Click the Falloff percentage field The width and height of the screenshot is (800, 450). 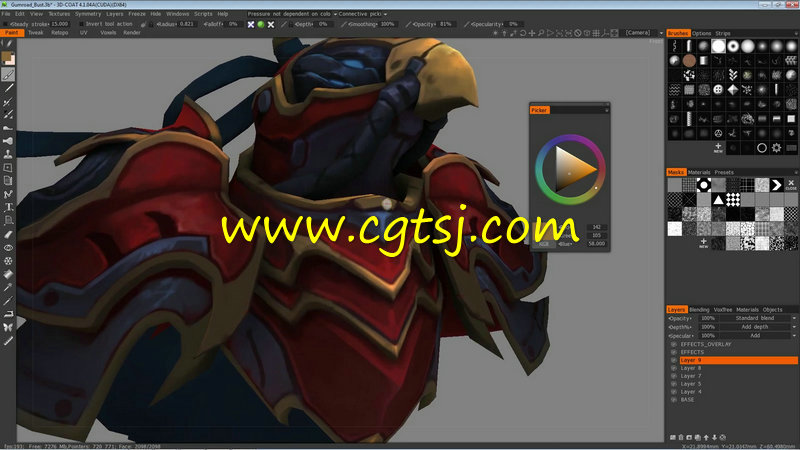click(233, 24)
